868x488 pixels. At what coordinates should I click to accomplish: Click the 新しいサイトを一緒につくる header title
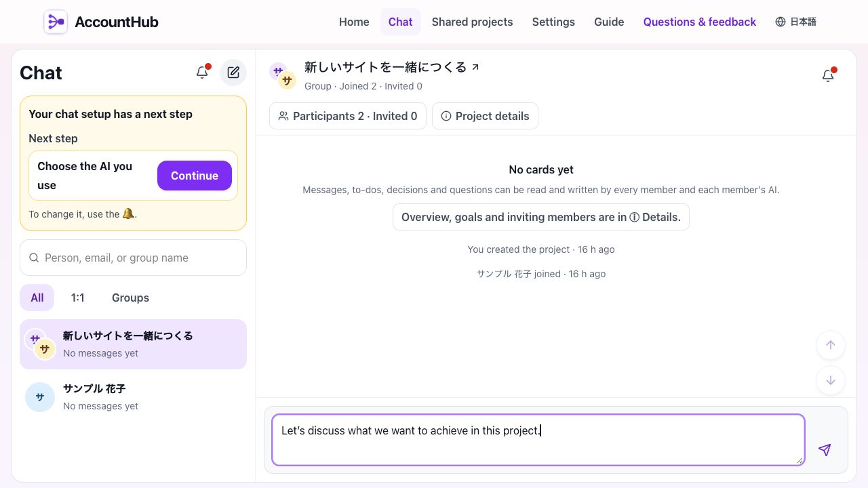click(386, 67)
